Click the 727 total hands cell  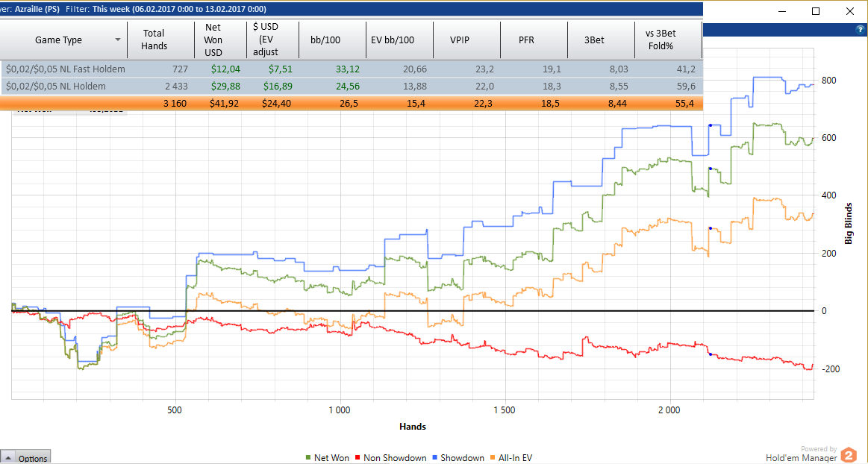coord(179,69)
